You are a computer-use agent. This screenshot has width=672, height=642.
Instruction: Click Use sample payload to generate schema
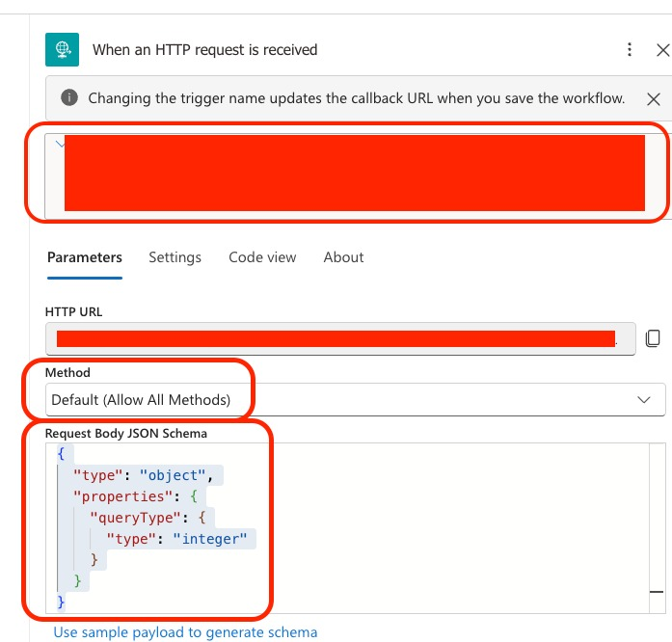tap(185, 632)
